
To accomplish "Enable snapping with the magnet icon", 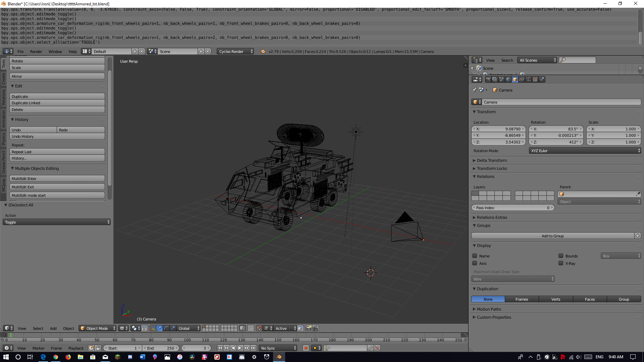I will tap(260, 328).
